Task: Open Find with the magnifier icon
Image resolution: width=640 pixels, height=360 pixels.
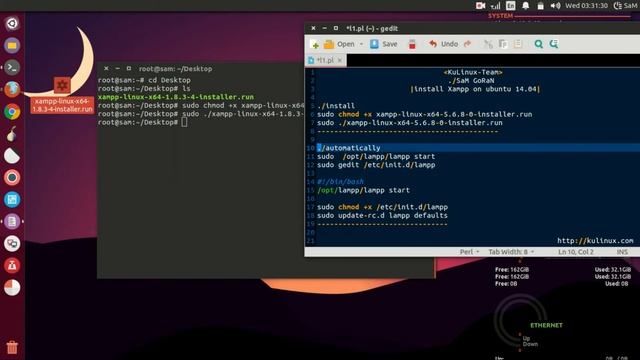Action: [539, 44]
